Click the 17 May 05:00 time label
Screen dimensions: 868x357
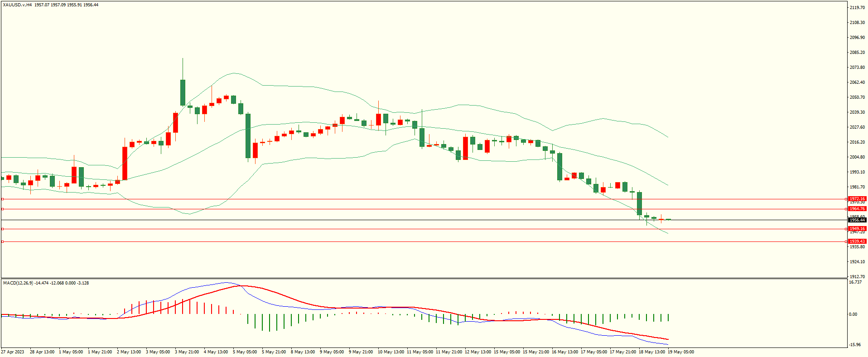[594, 352]
